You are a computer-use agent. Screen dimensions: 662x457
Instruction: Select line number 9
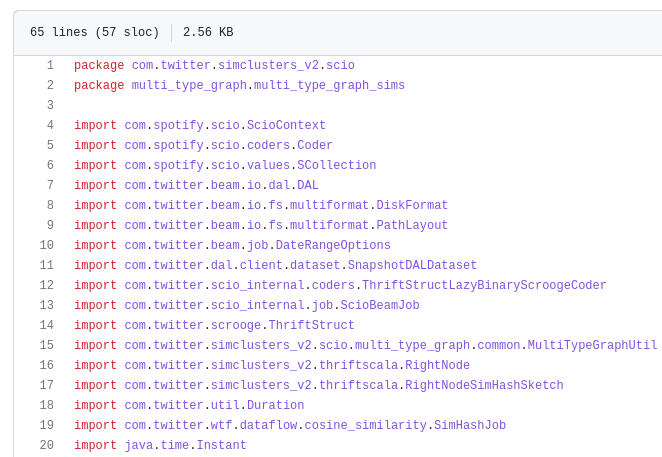50,225
